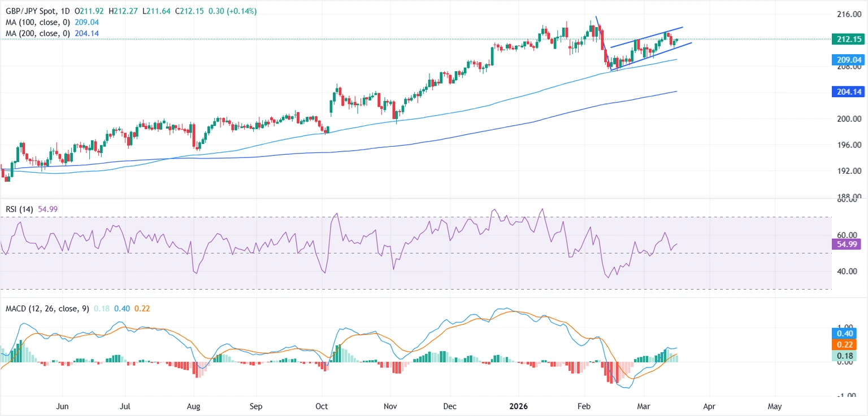This screenshot has width=868, height=416.
Task: Select the 54.99 RSI value label
Action: click(x=848, y=244)
